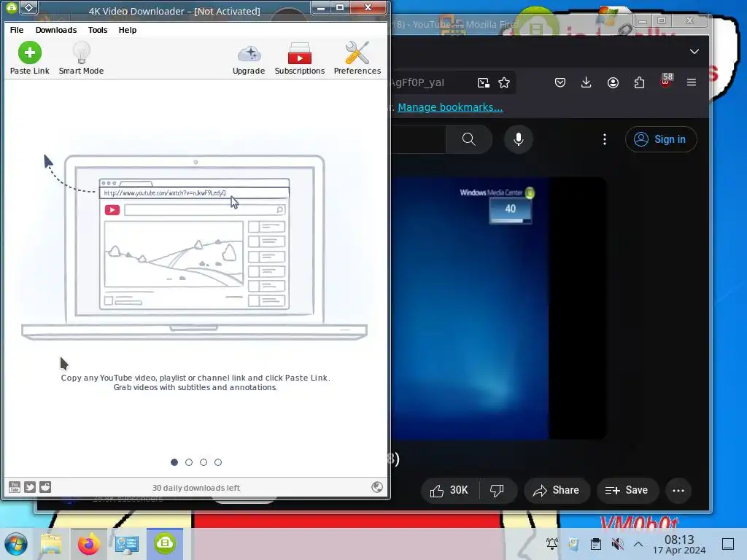The image size is (747, 560).
Task: Expand Firefox tab list chevron
Action: coord(694,52)
